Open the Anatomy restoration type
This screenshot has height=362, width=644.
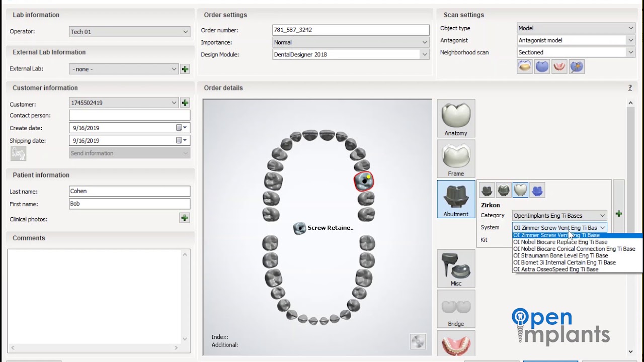(x=456, y=118)
